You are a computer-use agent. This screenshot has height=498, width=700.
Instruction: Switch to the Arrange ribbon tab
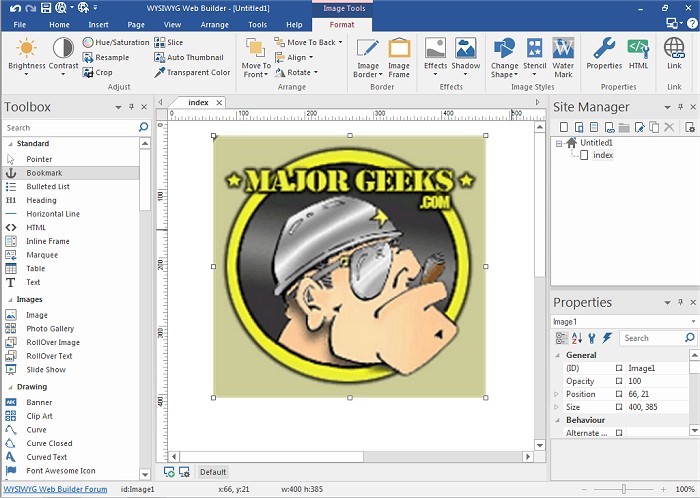click(x=213, y=24)
